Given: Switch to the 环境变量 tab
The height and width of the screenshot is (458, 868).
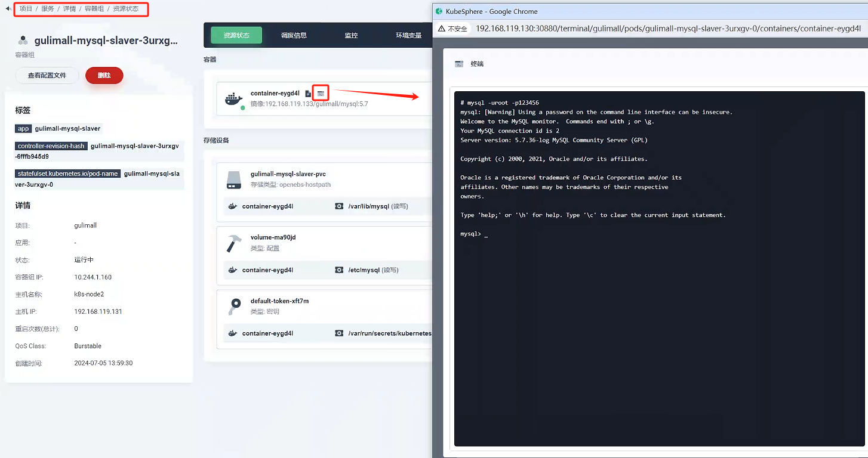Looking at the screenshot, I should point(408,35).
